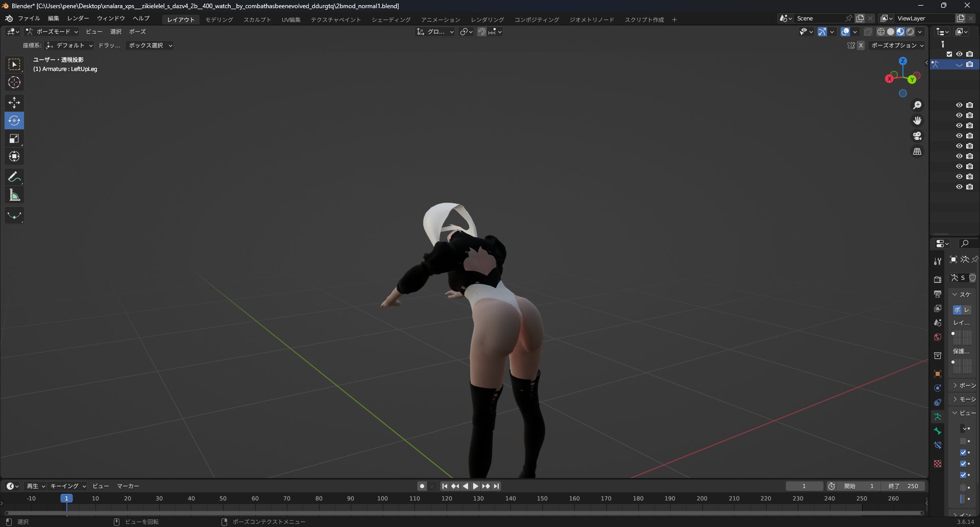Toggle the camera view icon
The width and height of the screenshot is (980, 527).
point(917,136)
